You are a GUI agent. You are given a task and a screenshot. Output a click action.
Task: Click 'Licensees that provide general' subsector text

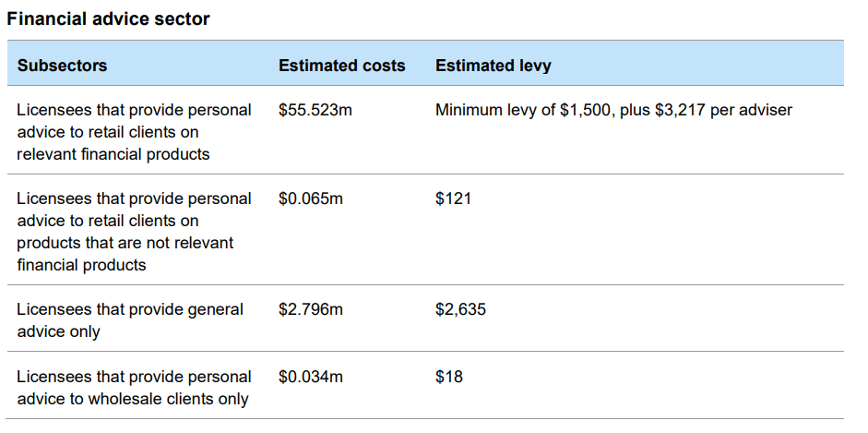[130, 309]
